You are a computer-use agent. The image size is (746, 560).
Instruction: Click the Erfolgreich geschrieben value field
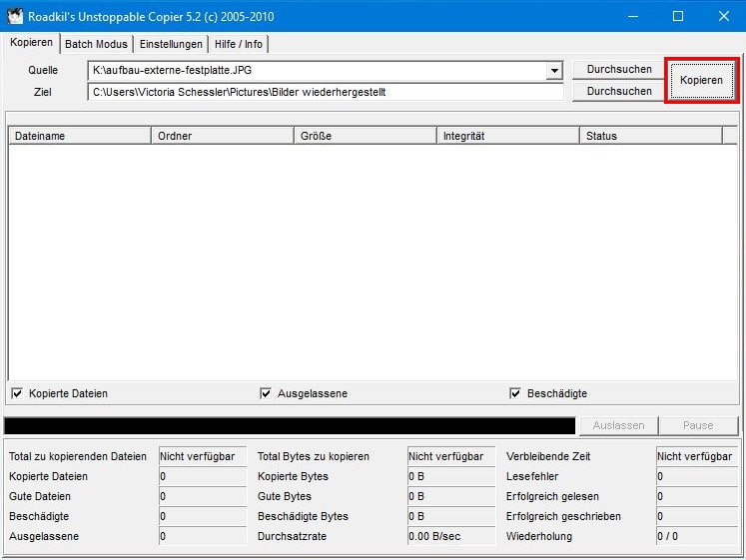pos(697,516)
